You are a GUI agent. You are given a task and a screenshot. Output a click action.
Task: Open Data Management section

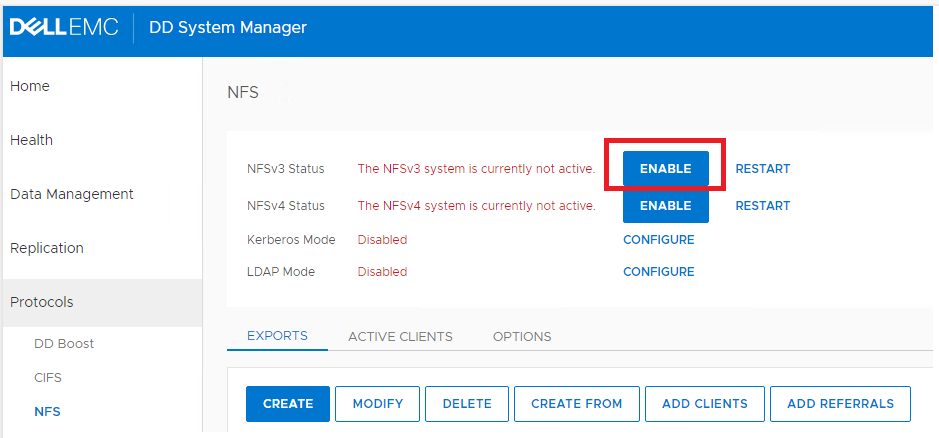click(72, 194)
